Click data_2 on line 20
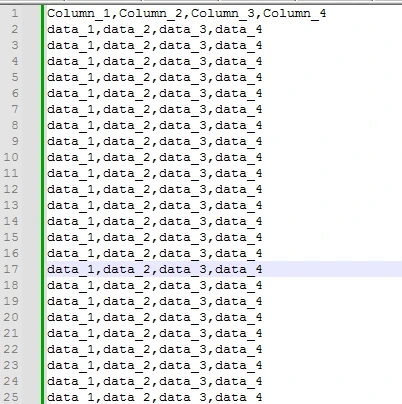The width and height of the screenshot is (402, 404). [x=127, y=318]
